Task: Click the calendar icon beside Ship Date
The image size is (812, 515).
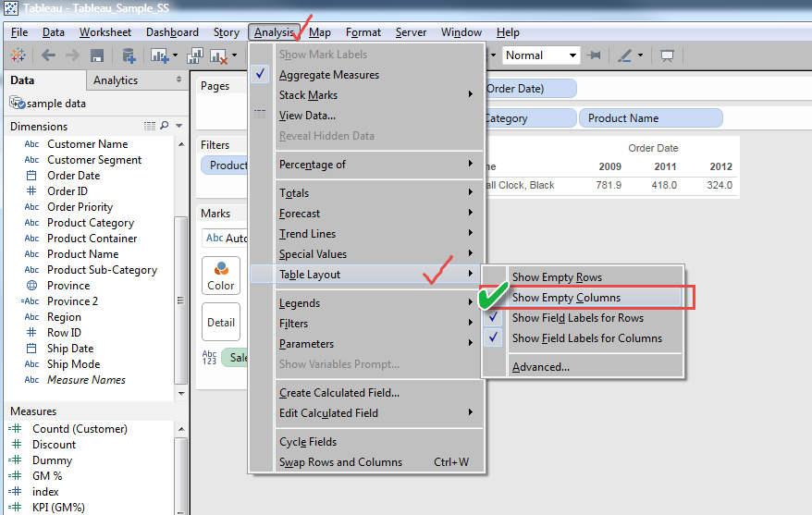Action: (x=31, y=349)
